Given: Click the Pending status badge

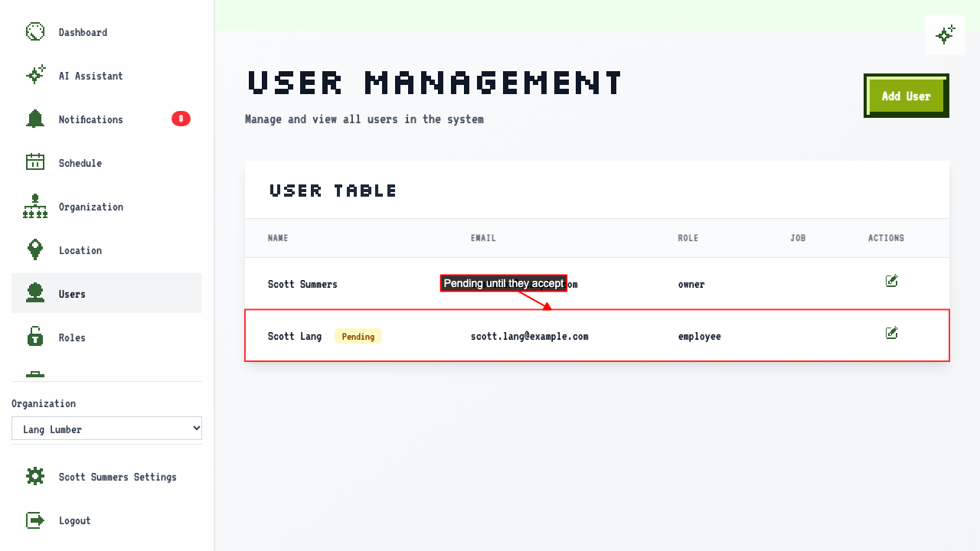Looking at the screenshot, I should click(358, 336).
